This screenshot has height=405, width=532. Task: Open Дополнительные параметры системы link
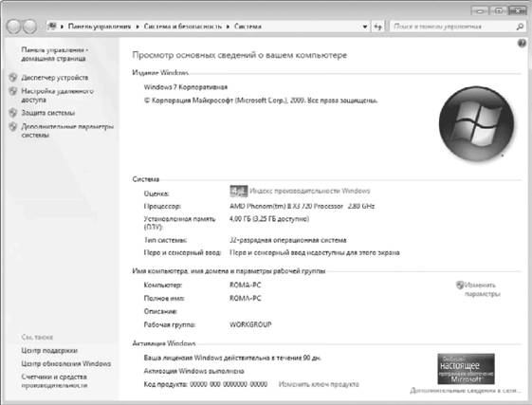click(67, 131)
